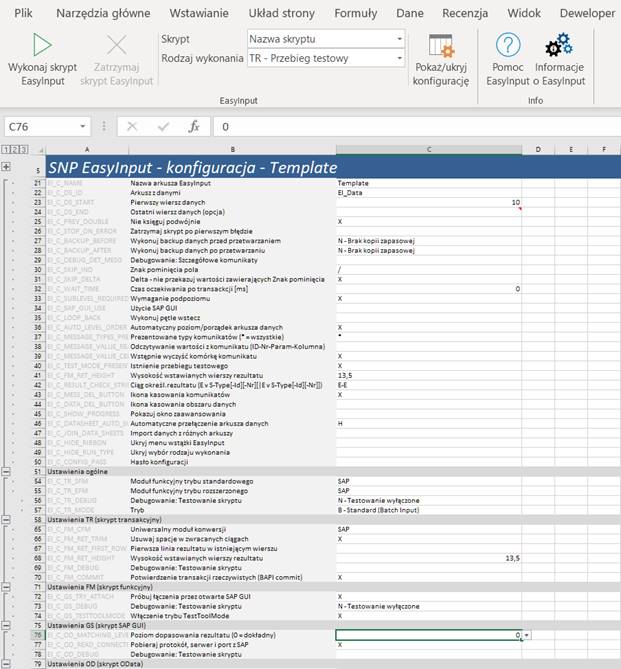Click the SNP EasyInput konfiguracja title banner

[333, 167]
